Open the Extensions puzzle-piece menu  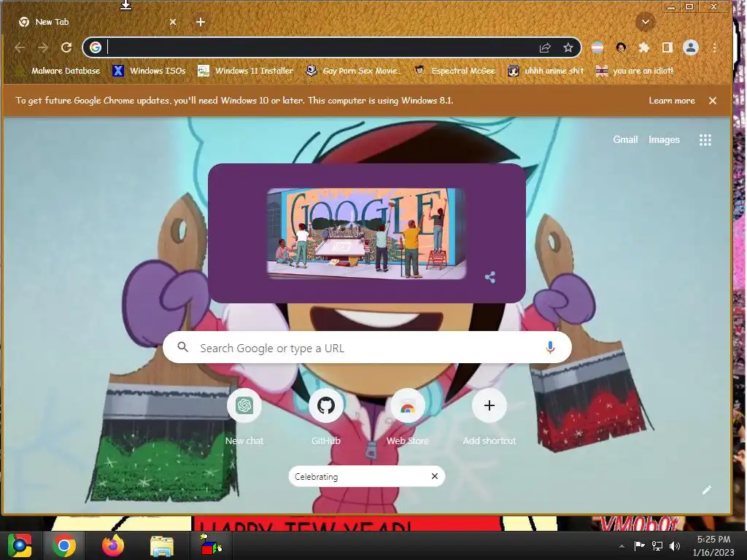tap(644, 47)
